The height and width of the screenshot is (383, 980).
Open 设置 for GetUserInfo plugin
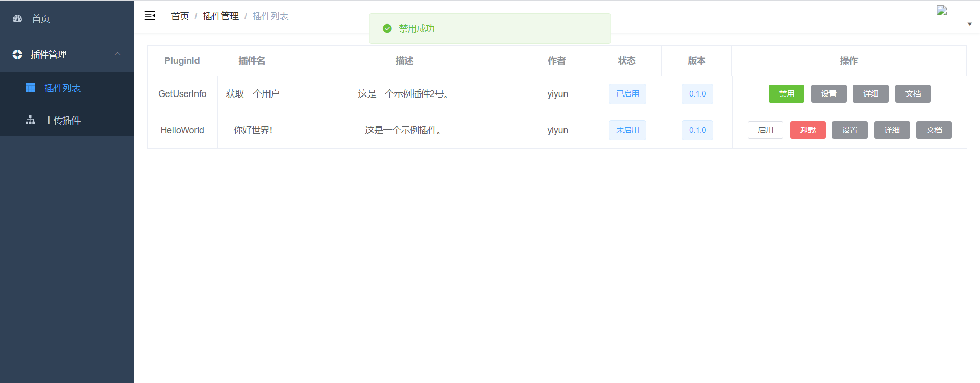pyautogui.click(x=829, y=94)
